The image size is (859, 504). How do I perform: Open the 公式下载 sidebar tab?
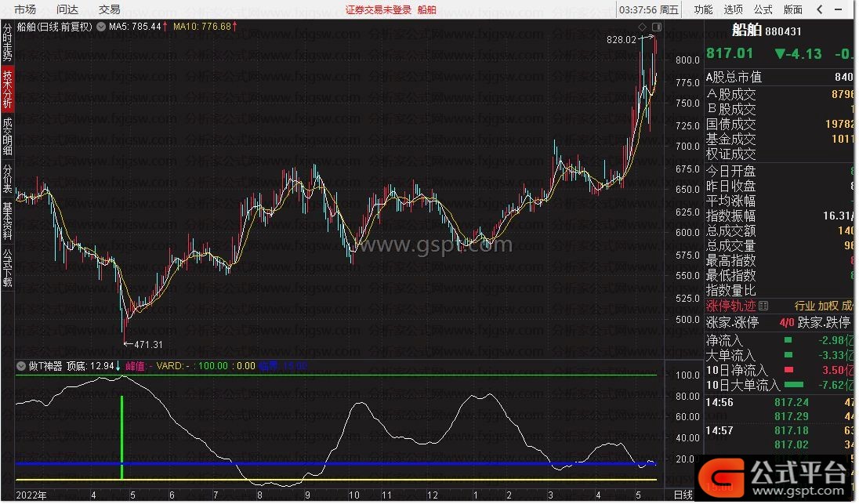7,268
